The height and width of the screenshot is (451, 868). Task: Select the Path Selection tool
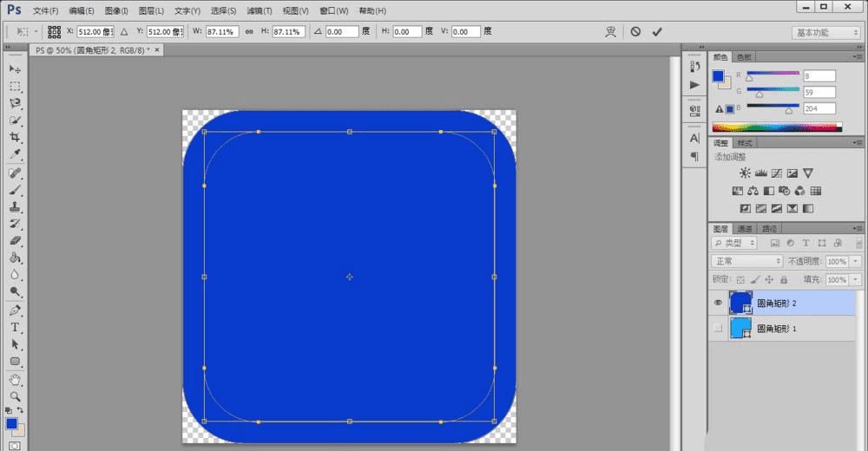coord(15,344)
